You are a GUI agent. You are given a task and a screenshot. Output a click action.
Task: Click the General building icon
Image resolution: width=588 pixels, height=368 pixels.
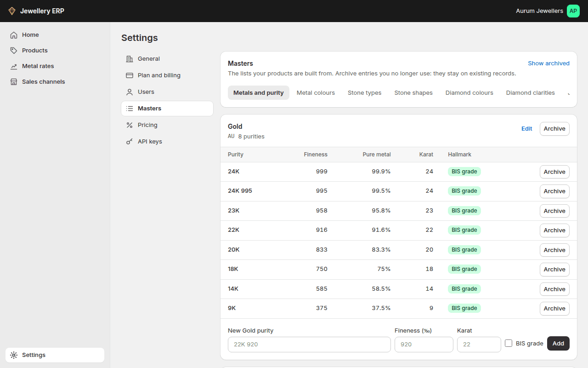pyautogui.click(x=130, y=59)
